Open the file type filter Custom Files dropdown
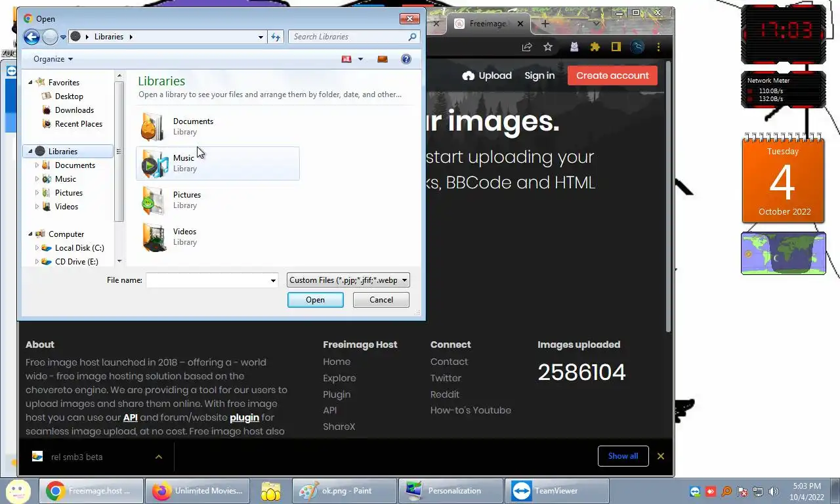 [x=348, y=280]
